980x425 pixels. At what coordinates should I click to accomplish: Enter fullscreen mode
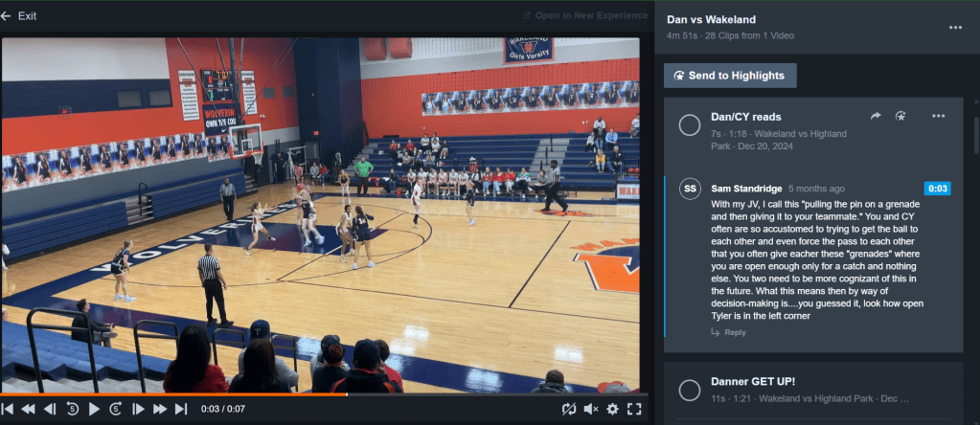[x=633, y=409]
